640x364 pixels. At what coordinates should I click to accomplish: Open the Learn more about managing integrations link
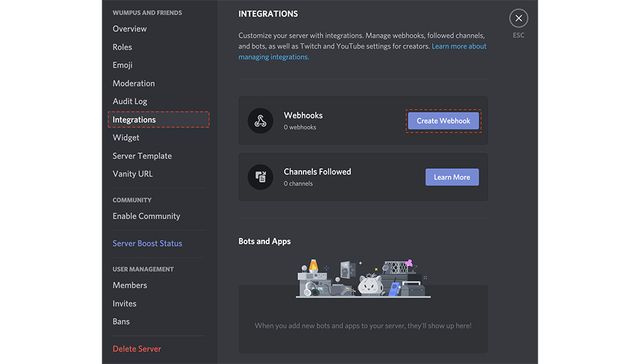pos(458,47)
